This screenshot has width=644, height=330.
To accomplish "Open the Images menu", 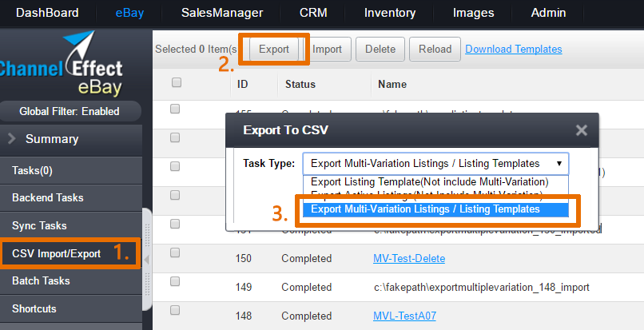I will [x=474, y=13].
